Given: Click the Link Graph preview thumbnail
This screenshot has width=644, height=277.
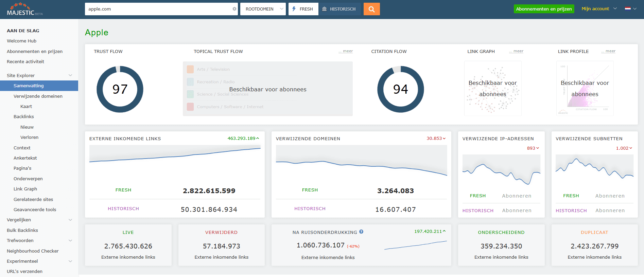Looking at the screenshot, I should coord(492,89).
